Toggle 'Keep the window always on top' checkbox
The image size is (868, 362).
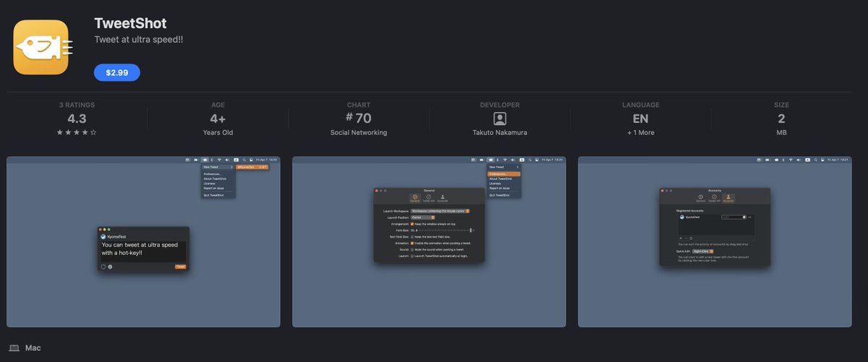[x=412, y=224]
